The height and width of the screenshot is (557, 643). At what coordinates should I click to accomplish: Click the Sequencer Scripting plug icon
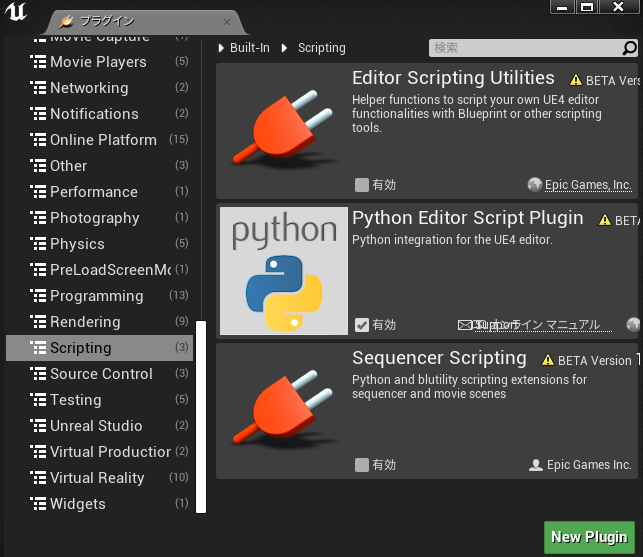click(282, 412)
